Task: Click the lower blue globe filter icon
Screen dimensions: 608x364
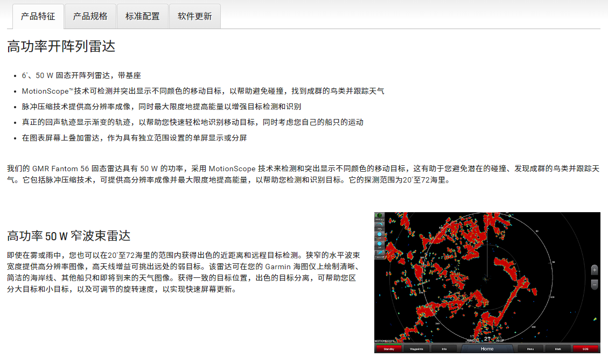Action: pyautogui.click(x=380, y=244)
